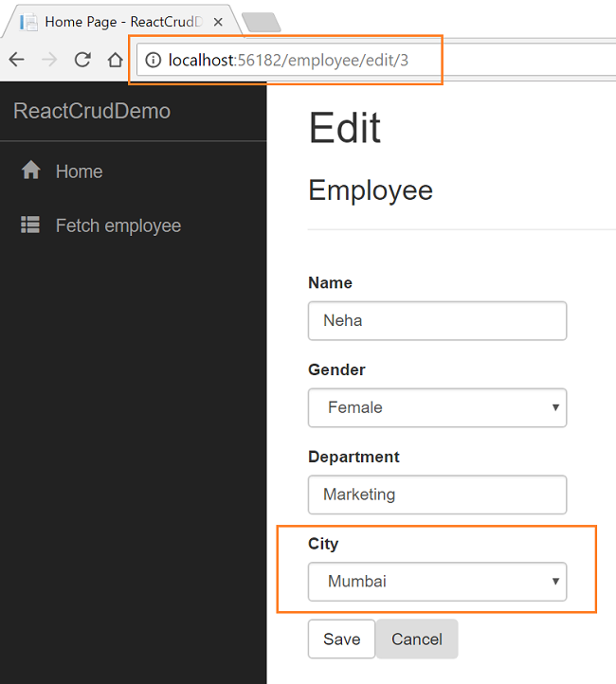Navigate to Home in sidebar menu
This screenshot has height=684, width=616.
(x=79, y=171)
